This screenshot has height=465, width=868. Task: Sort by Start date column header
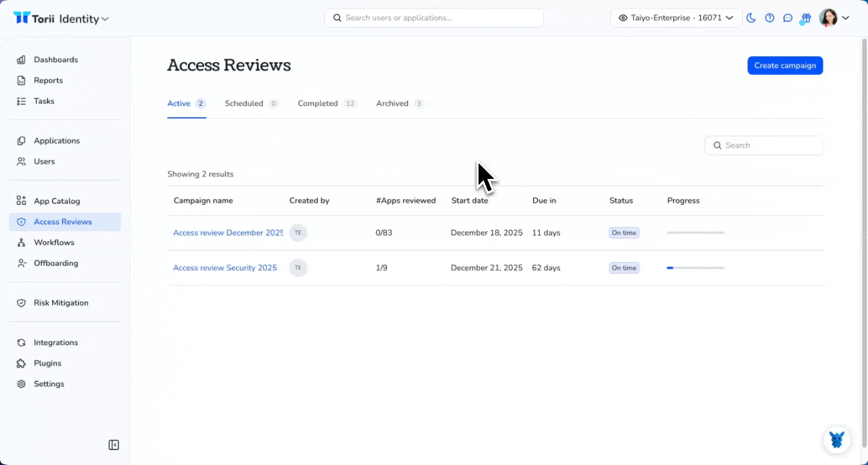pyautogui.click(x=470, y=200)
